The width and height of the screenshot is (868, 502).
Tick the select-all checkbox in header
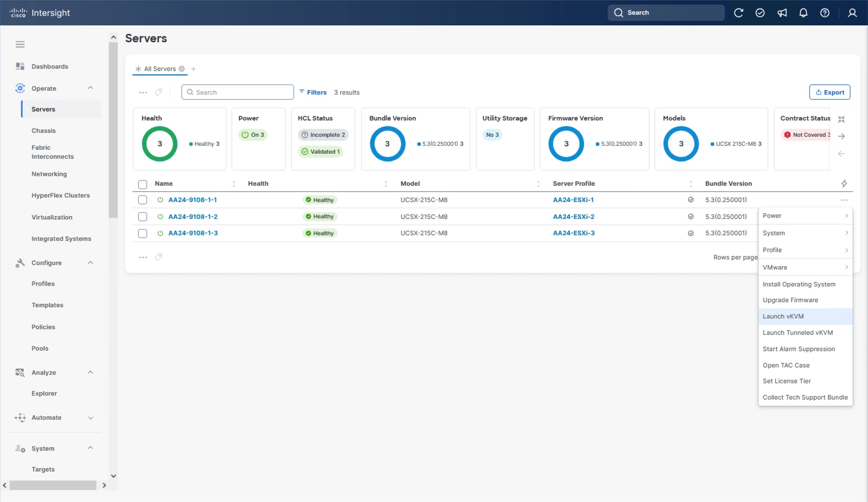[143, 184]
